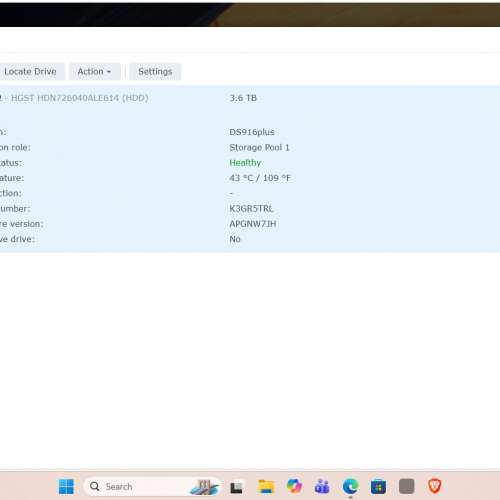Launch File Explorer from the taskbar

266,487
